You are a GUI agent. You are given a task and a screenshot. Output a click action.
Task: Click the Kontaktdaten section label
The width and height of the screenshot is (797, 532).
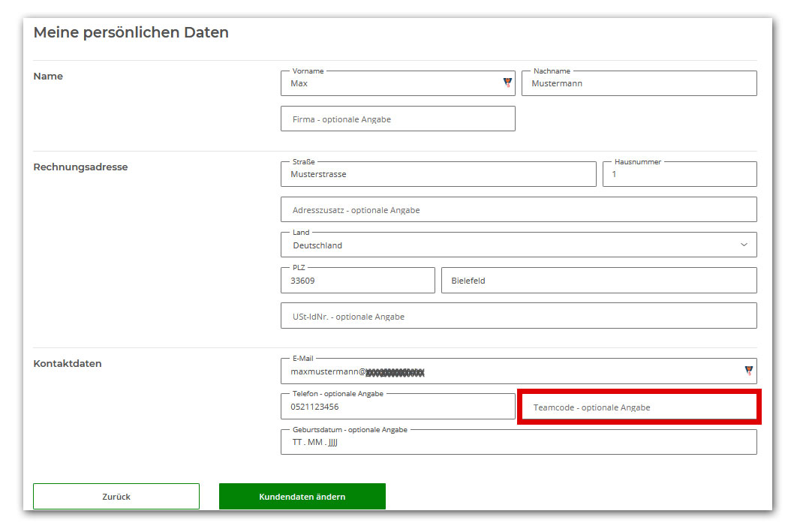(68, 363)
